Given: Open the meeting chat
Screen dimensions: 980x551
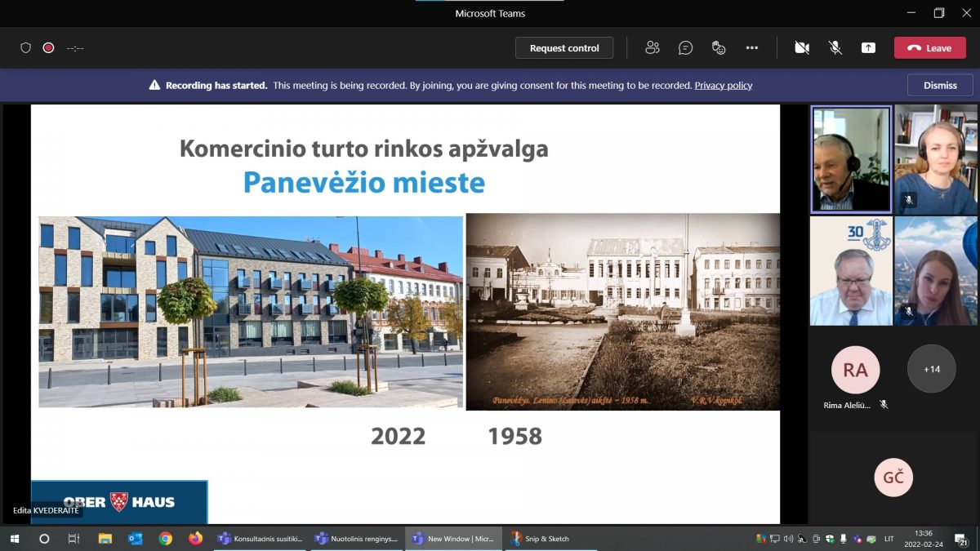Looking at the screenshot, I should point(685,48).
